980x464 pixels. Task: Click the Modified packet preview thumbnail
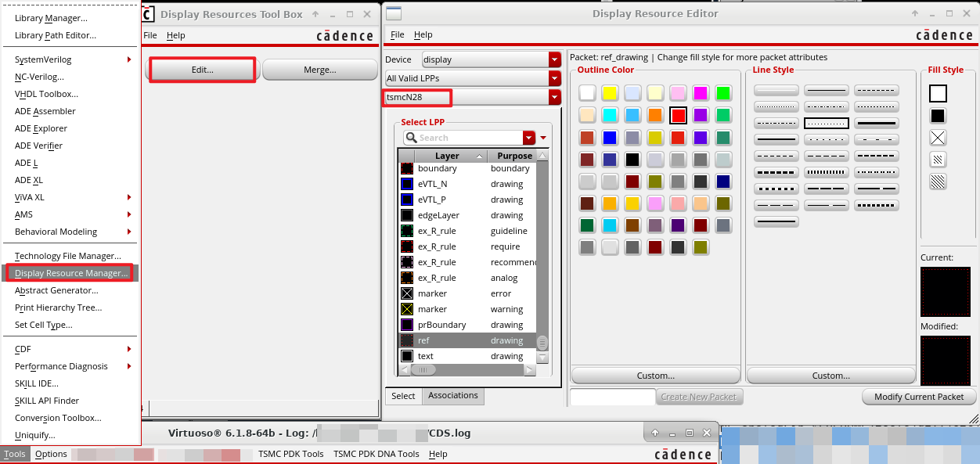point(946,361)
